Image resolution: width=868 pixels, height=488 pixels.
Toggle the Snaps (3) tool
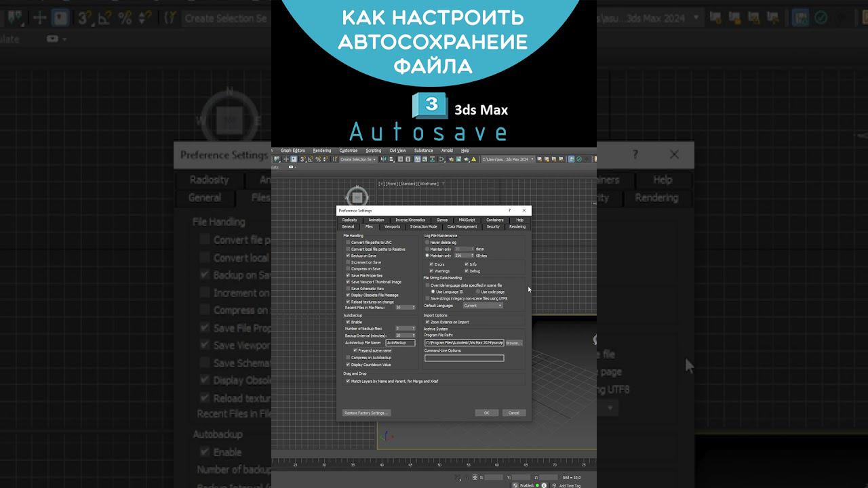click(302, 159)
